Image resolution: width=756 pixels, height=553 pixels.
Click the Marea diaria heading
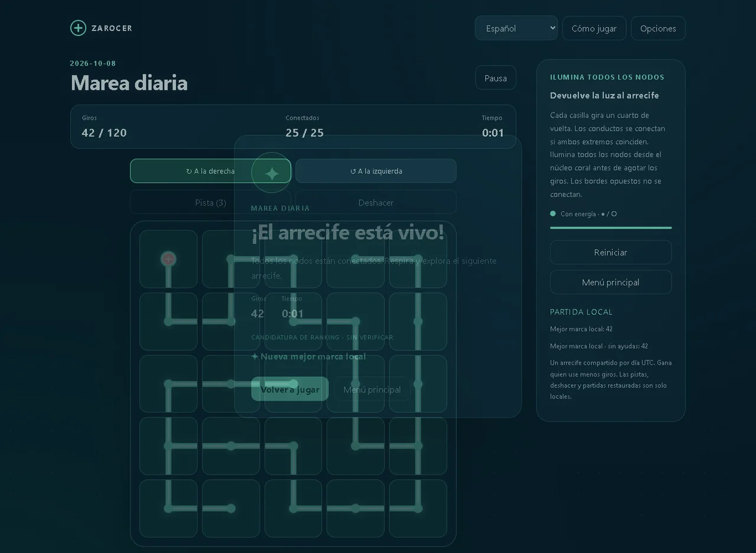pyautogui.click(x=129, y=83)
